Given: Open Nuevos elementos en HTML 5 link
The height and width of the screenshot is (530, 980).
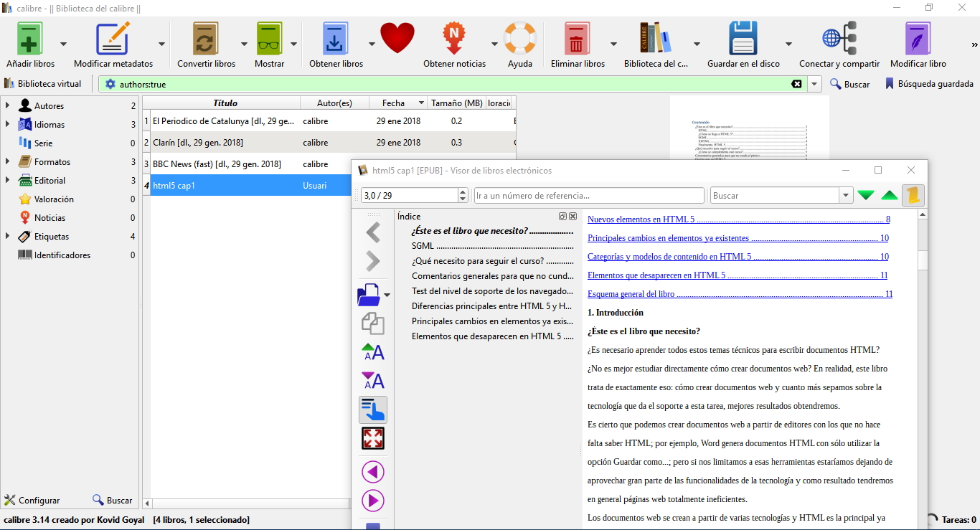Looking at the screenshot, I should pos(739,219).
